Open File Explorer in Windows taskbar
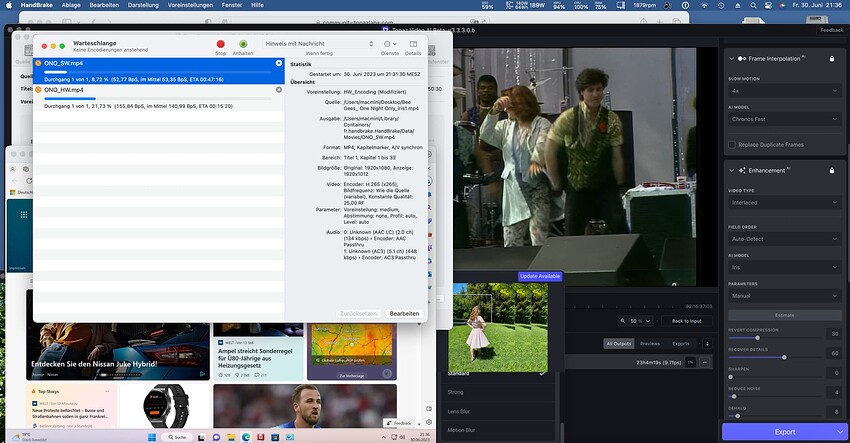This screenshot has height=443, width=850. tap(231, 437)
